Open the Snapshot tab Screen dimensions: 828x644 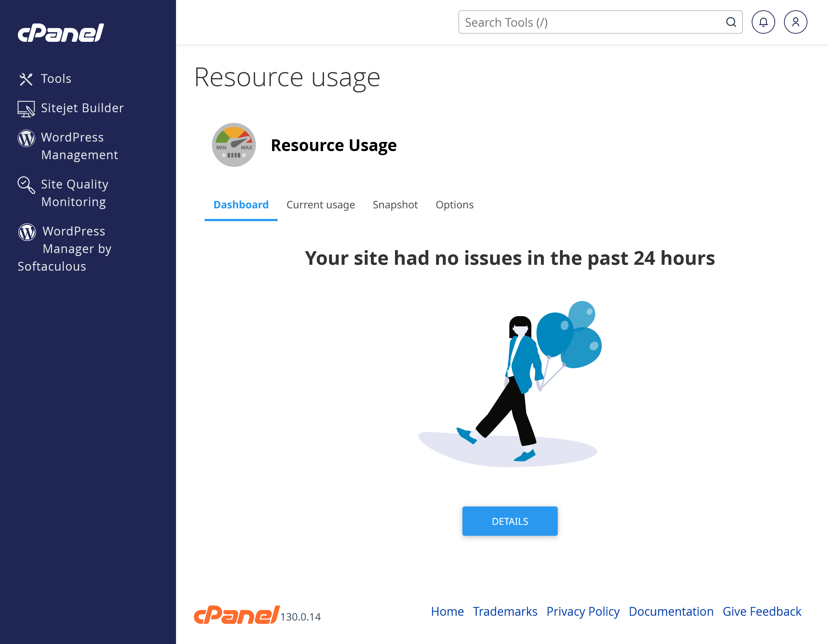[395, 205]
